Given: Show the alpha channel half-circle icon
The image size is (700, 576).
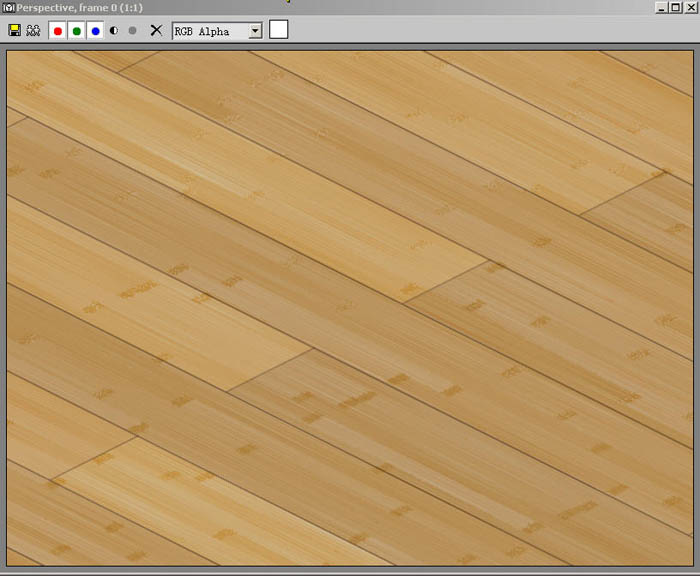Looking at the screenshot, I should click(x=114, y=30).
